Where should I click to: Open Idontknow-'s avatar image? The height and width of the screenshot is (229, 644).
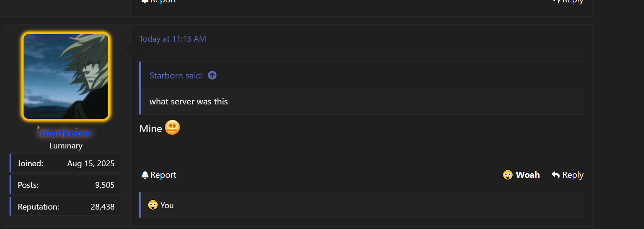[66, 76]
